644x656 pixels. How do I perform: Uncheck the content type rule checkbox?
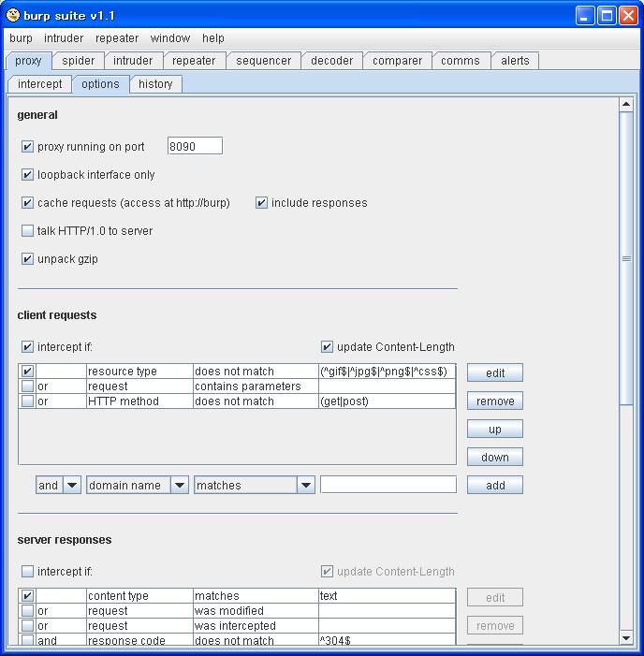[27, 596]
